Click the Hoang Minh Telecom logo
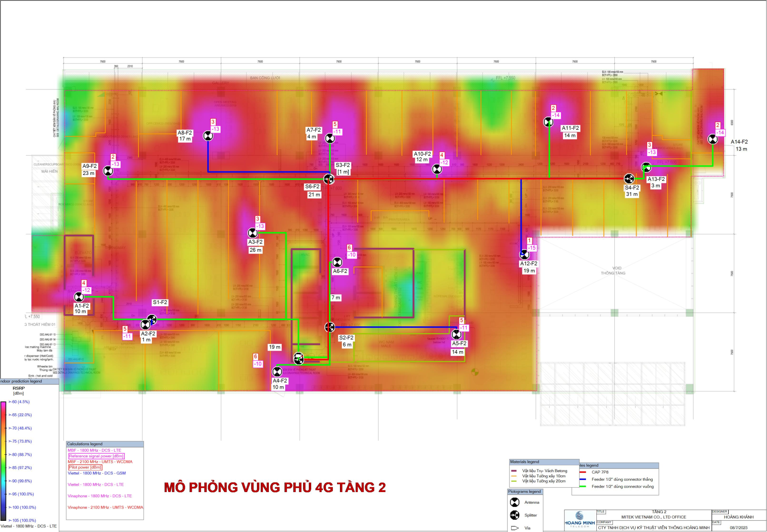The width and height of the screenshot is (767, 532). (579, 520)
